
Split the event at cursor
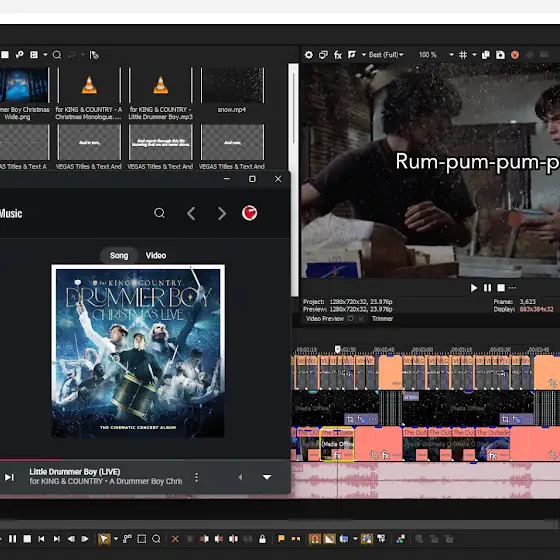(x=233, y=539)
